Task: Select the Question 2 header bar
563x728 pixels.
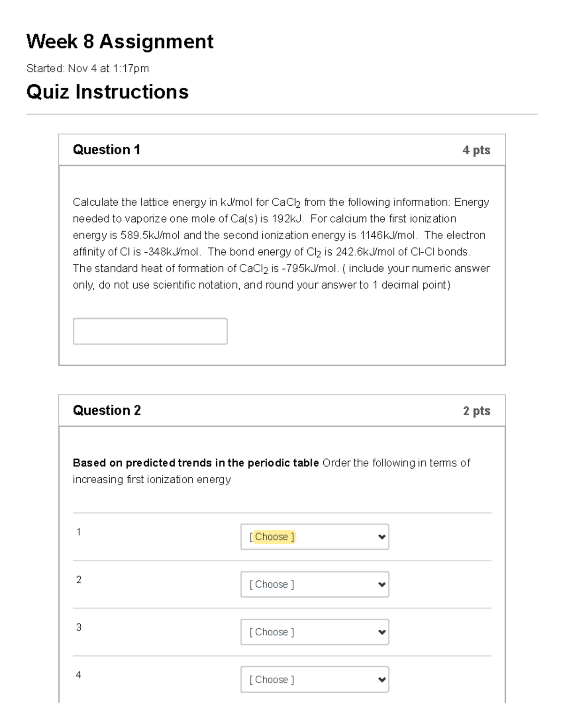Action: 281,410
